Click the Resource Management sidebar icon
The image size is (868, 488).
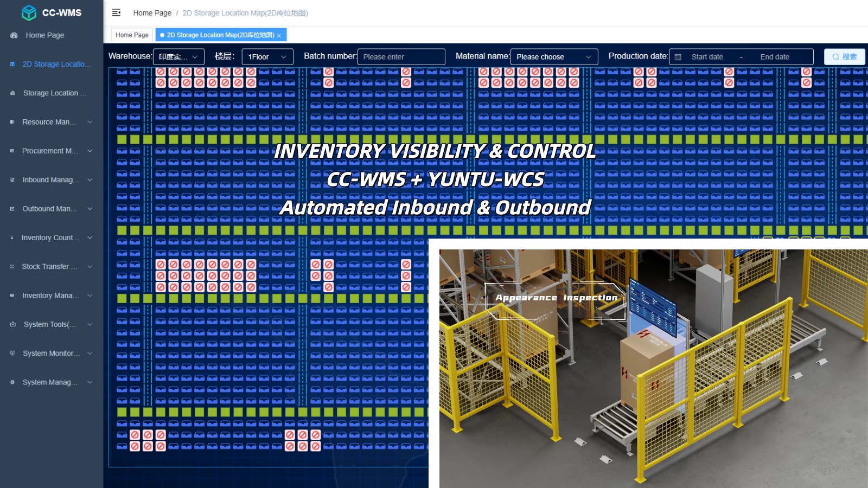(x=12, y=122)
